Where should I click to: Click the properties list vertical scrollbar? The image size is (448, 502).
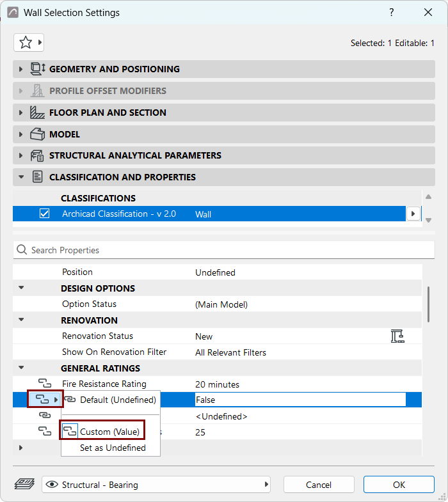point(428,304)
